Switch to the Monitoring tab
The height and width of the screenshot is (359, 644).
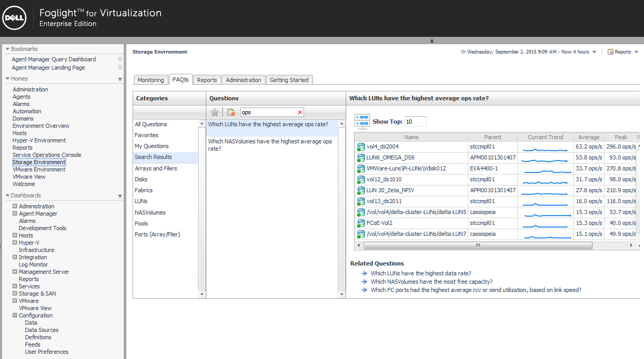[x=151, y=80]
